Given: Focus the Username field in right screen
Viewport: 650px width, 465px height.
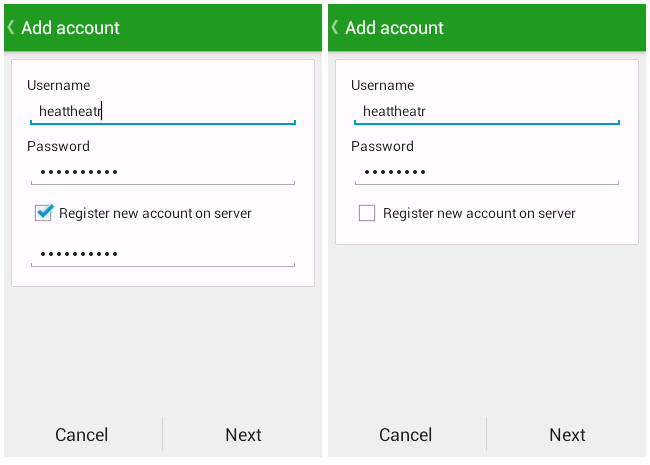Looking at the screenshot, I should pyautogui.click(x=486, y=111).
